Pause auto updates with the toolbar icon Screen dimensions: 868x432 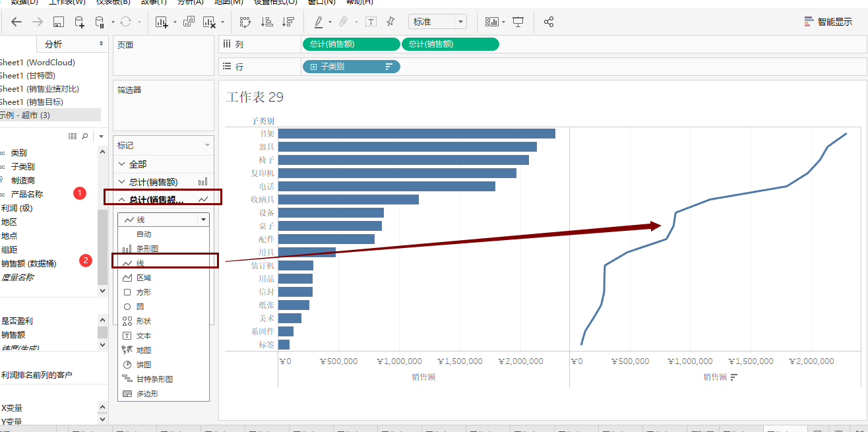click(100, 22)
